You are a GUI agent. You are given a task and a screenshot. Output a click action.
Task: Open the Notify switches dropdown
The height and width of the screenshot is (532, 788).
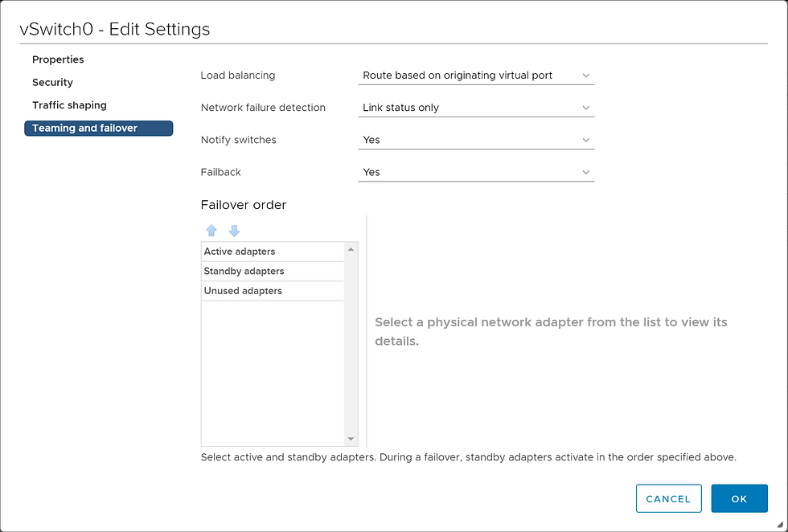[475, 140]
